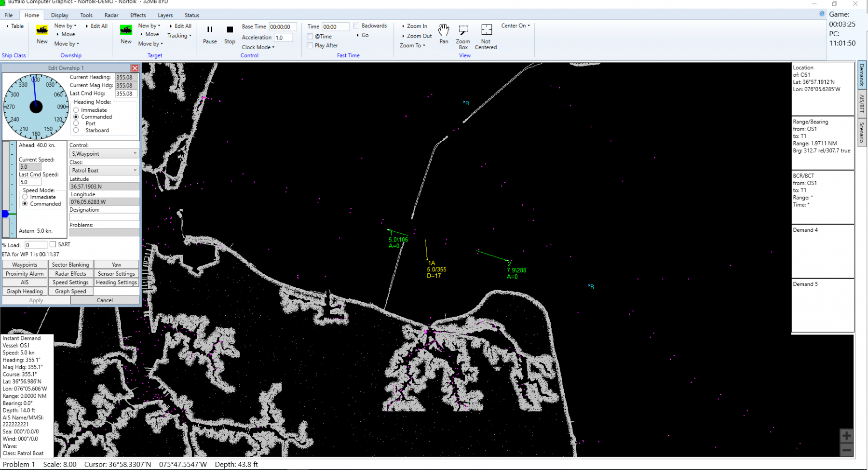Toggle the Not Centered view icon

tap(486, 30)
